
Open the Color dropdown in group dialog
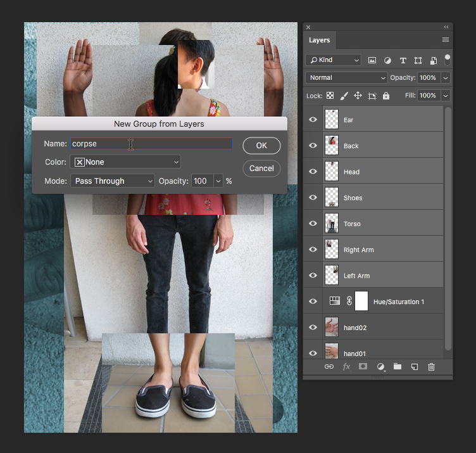(125, 162)
